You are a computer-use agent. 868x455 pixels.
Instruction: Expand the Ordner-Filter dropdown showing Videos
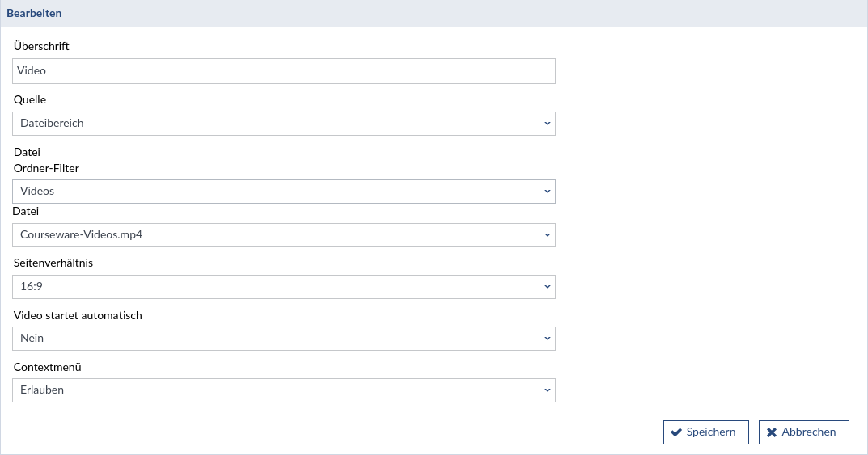click(283, 192)
